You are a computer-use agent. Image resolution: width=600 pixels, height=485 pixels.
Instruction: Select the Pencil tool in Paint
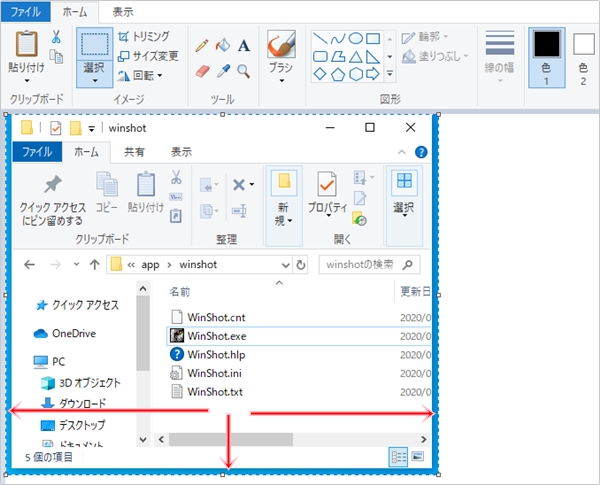(x=202, y=46)
